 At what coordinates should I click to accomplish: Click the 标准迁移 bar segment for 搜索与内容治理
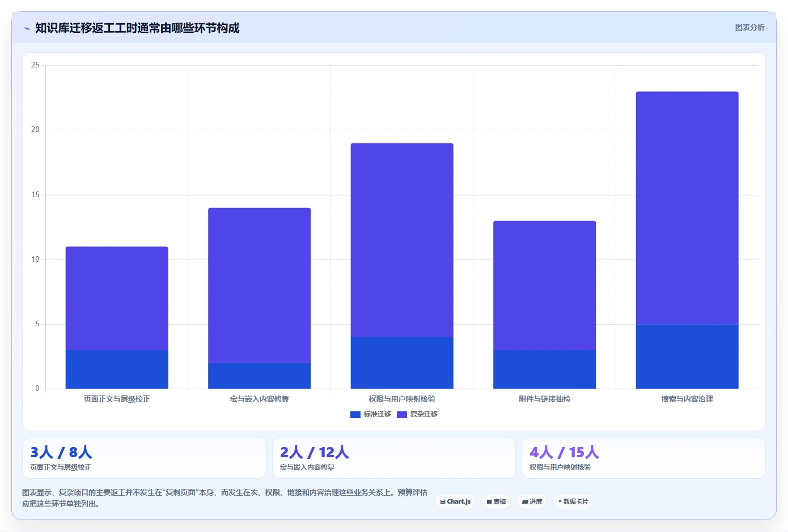(x=687, y=356)
